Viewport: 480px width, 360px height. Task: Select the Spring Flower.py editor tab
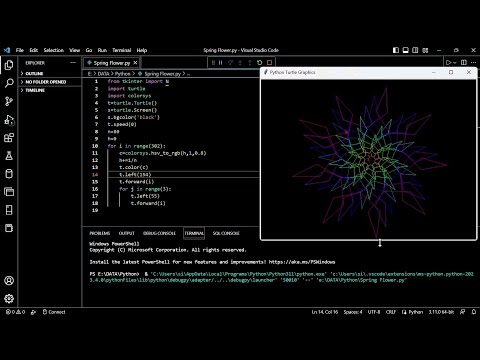click(x=112, y=63)
